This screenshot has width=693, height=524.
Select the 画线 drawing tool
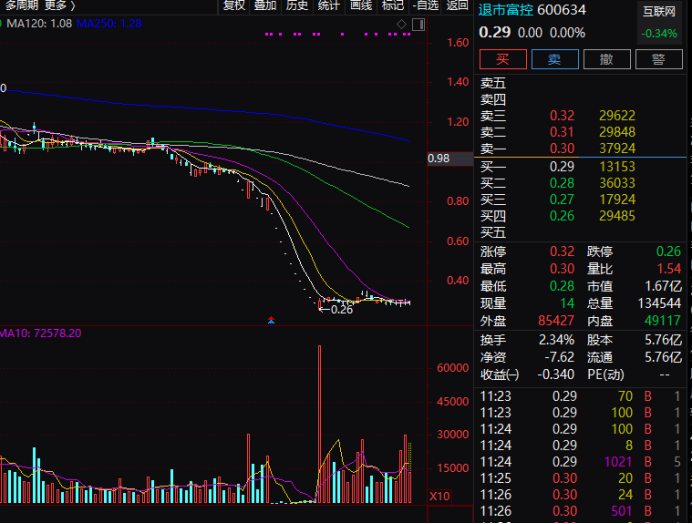coord(361,5)
